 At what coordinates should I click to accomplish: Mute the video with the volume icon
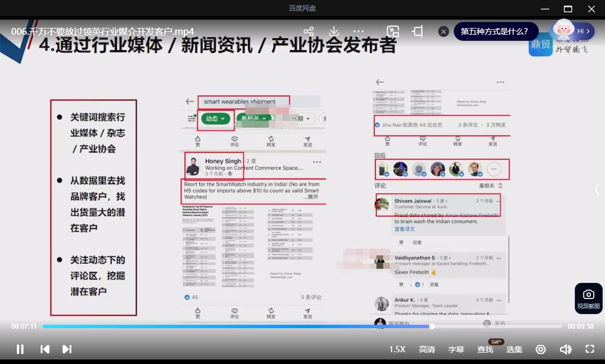(x=566, y=349)
